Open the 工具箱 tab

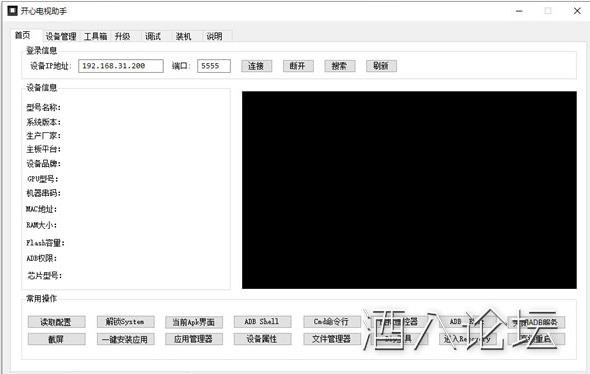95,36
